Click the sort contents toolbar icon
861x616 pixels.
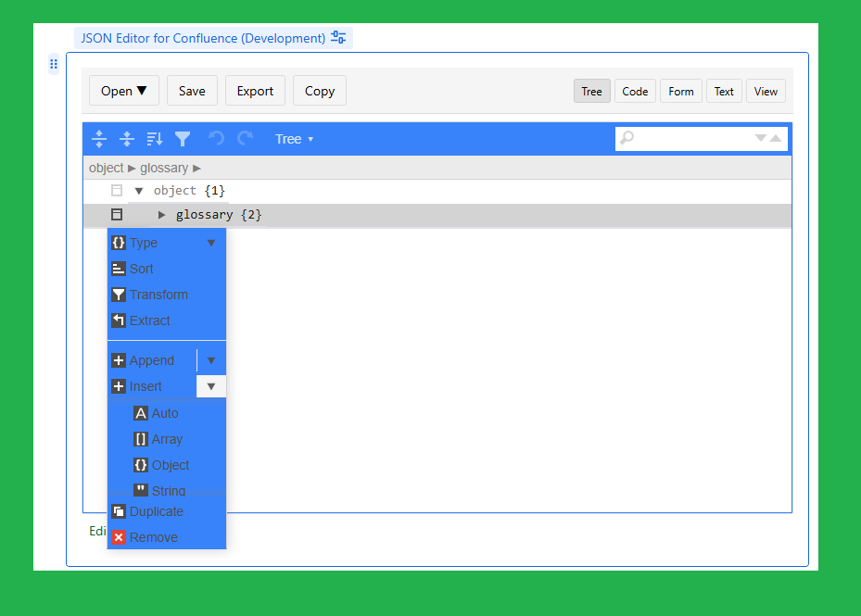tap(155, 139)
